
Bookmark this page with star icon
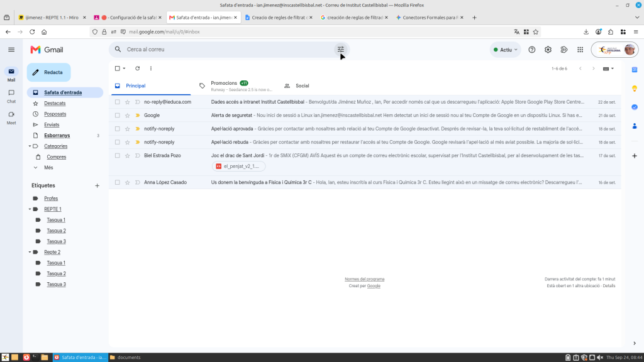click(536, 31)
